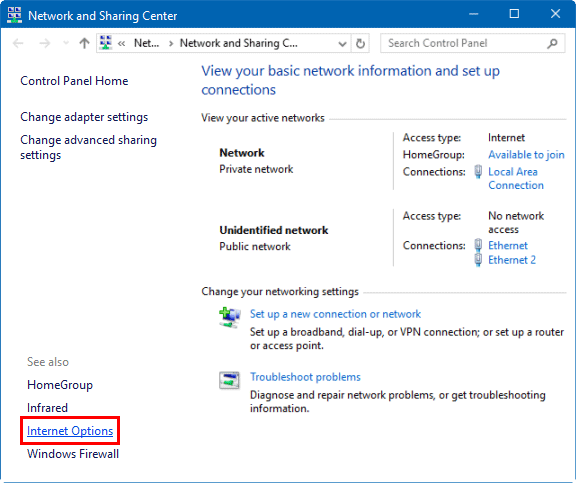Open Change advanced sharing settings

coord(89,147)
